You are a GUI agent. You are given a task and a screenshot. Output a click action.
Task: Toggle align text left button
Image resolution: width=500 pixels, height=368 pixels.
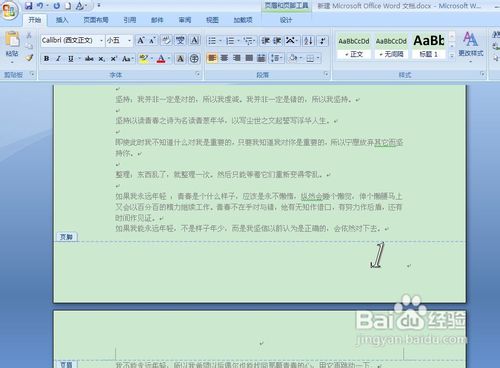[x=212, y=58]
